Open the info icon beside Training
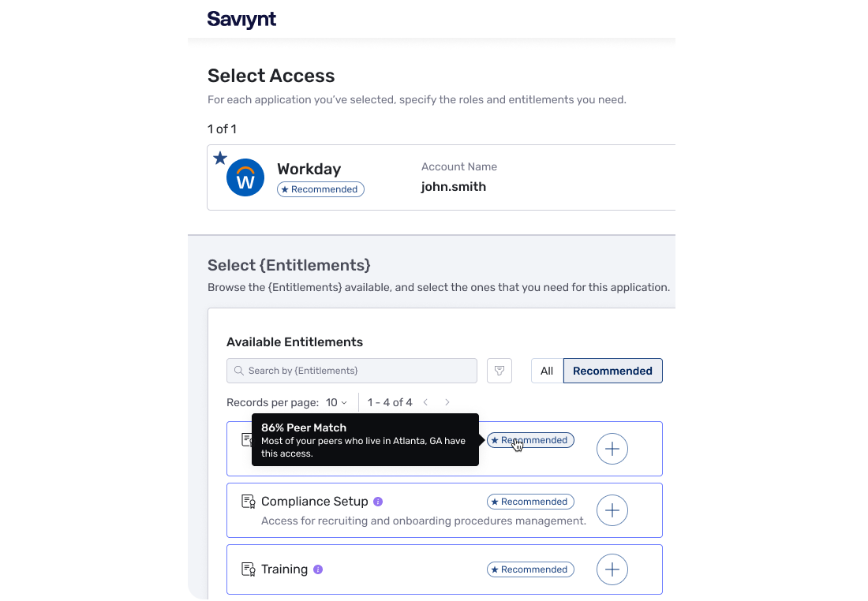 click(318, 569)
